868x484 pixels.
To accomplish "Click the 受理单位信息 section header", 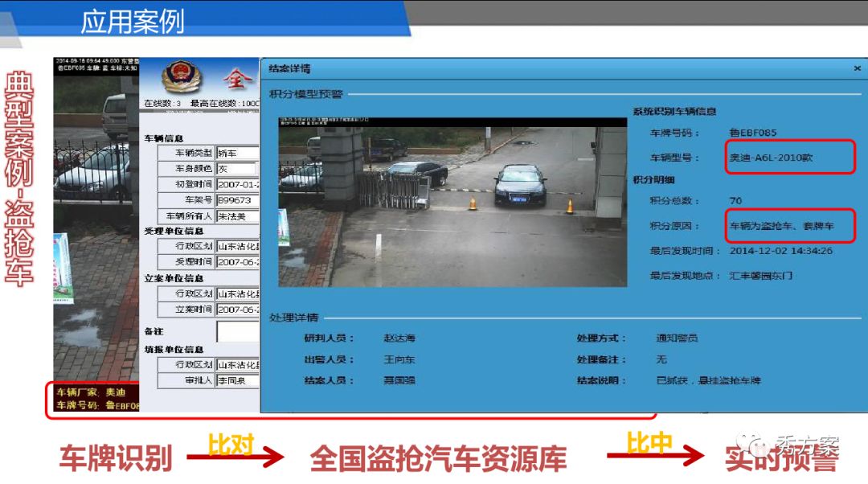I will (x=174, y=231).
